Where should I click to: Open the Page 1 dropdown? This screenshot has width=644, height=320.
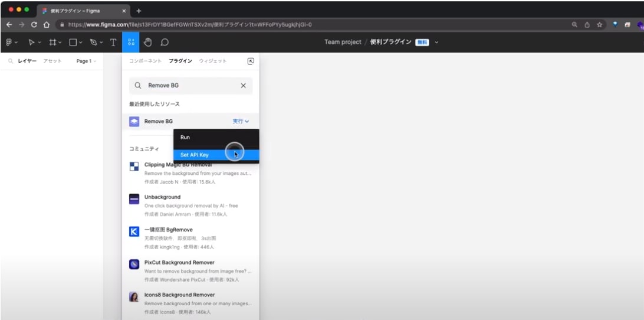click(x=86, y=61)
